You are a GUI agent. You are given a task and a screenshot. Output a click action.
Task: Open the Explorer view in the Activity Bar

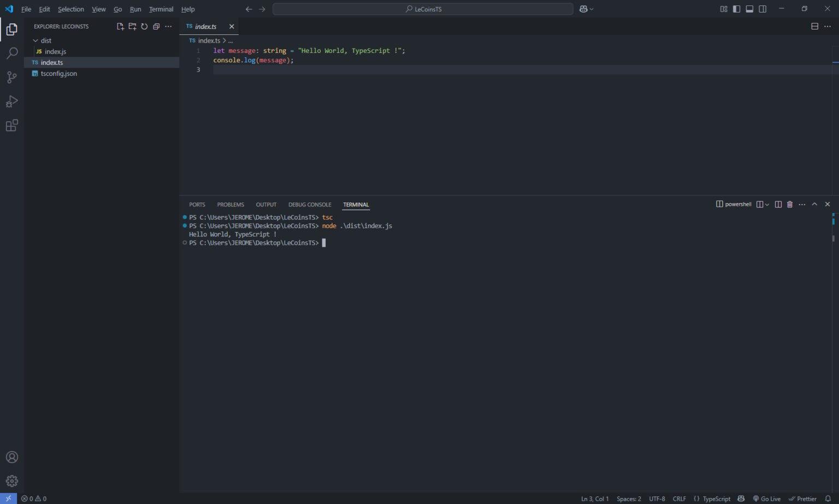(11, 29)
